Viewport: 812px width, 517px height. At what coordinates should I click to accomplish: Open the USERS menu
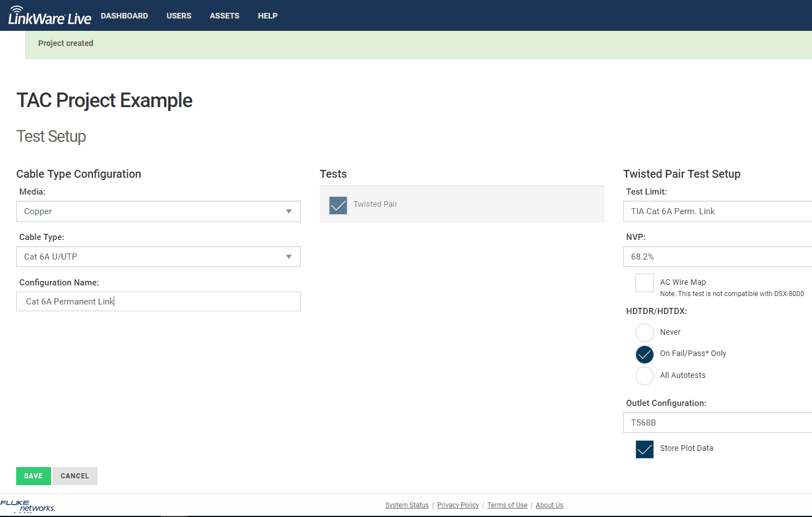[179, 15]
